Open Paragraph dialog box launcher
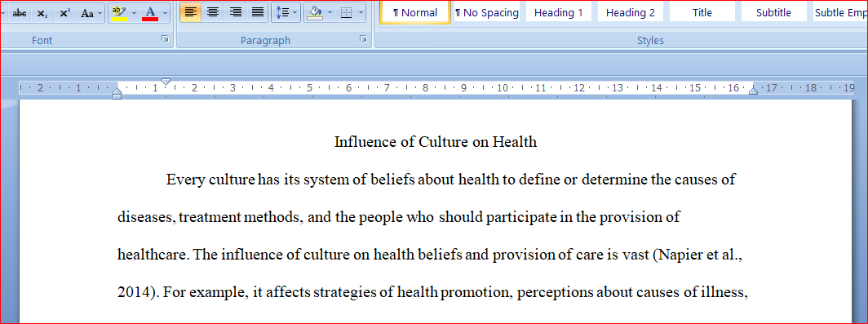The image size is (868, 324). (x=363, y=39)
